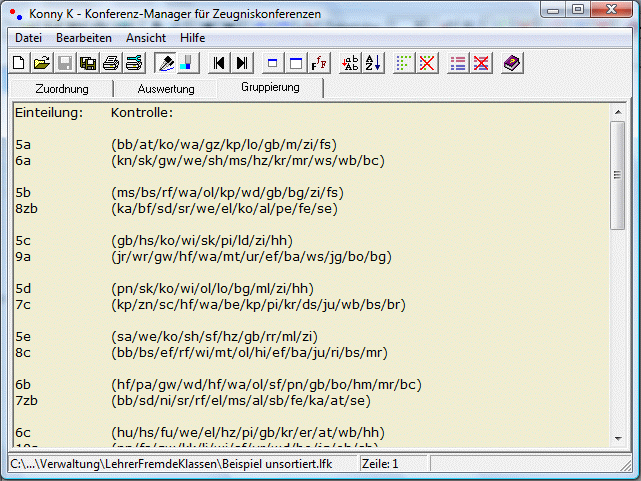The height and width of the screenshot is (481, 641).
Task: Open the help book icon
Action: tap(512, 63)
